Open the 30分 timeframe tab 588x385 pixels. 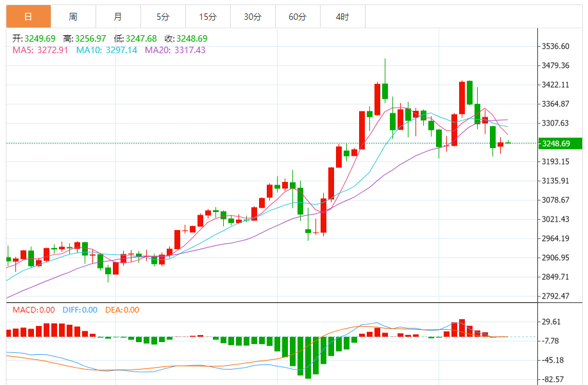coord(253,17)
